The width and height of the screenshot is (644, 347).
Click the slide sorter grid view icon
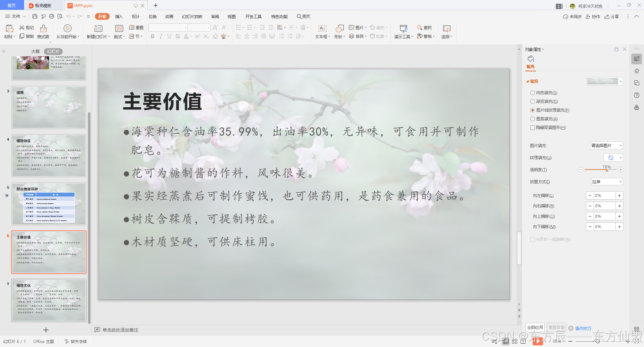point(515,341)
